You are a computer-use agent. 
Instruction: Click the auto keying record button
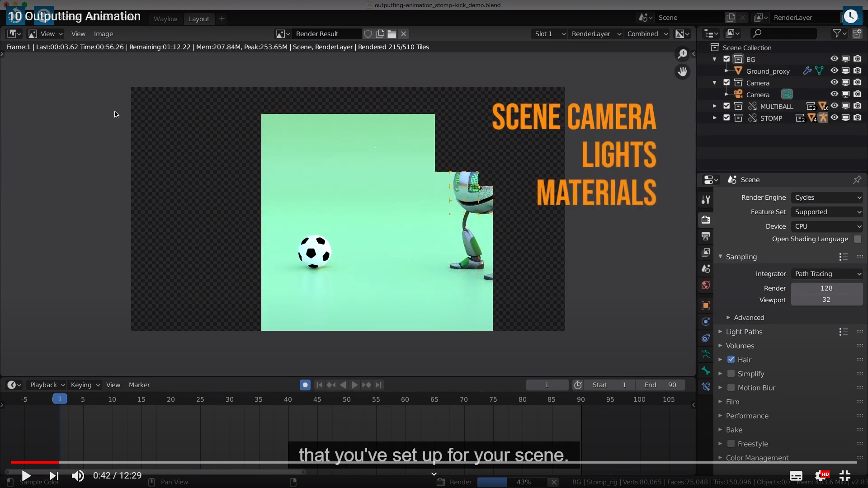coord(305,385)
